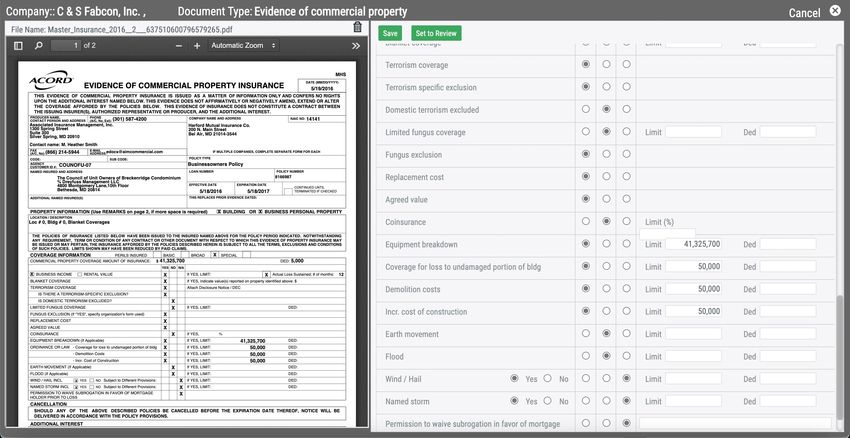Zoom out of the PDF document
Viewport: 850px width, 438px height.
pos(179,46)
